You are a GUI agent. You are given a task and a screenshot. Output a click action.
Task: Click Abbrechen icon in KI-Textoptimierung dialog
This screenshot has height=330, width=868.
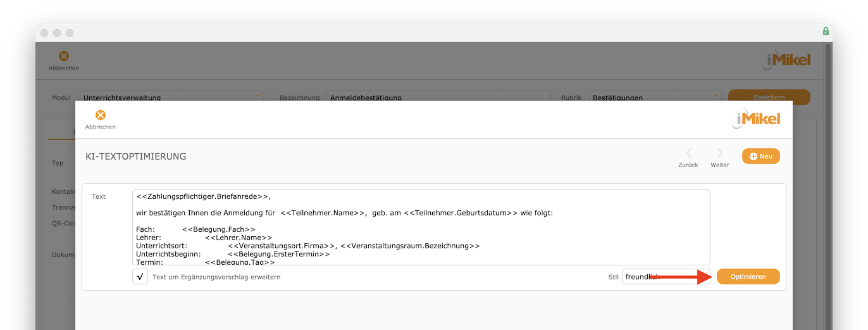[x=100, y=115]
